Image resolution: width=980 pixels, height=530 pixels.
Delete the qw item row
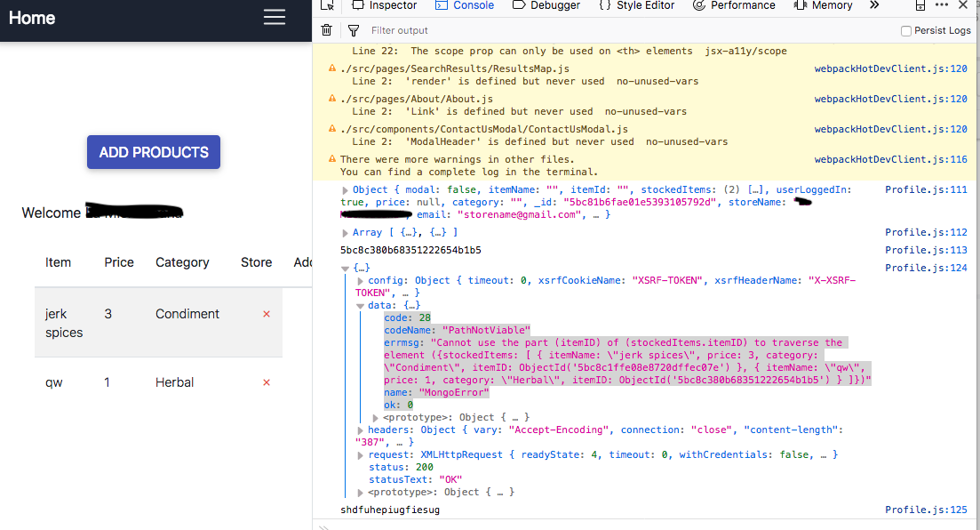267,382
